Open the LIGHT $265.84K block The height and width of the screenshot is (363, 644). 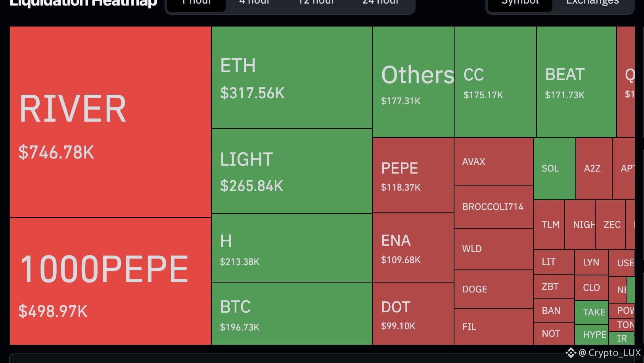pos(292,171)
